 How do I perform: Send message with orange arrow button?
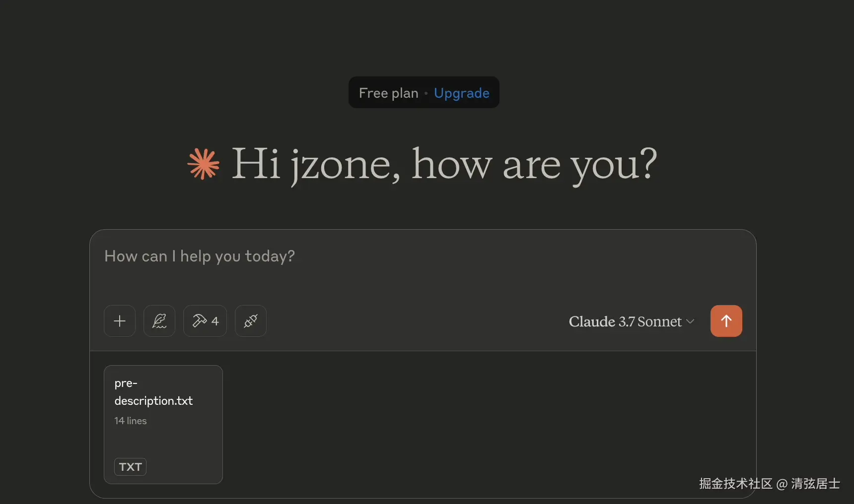[726, 321]
